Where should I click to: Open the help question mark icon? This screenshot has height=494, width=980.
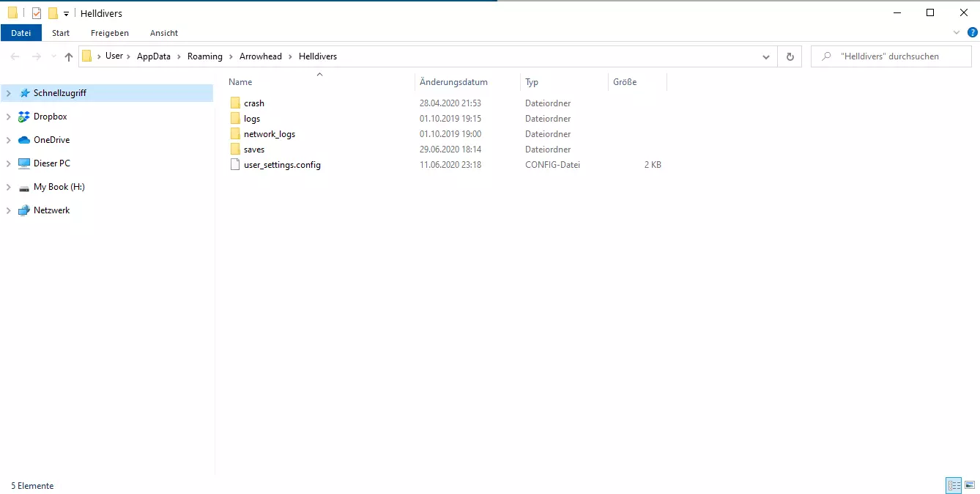pyautogui.click(x=973, y=33)
